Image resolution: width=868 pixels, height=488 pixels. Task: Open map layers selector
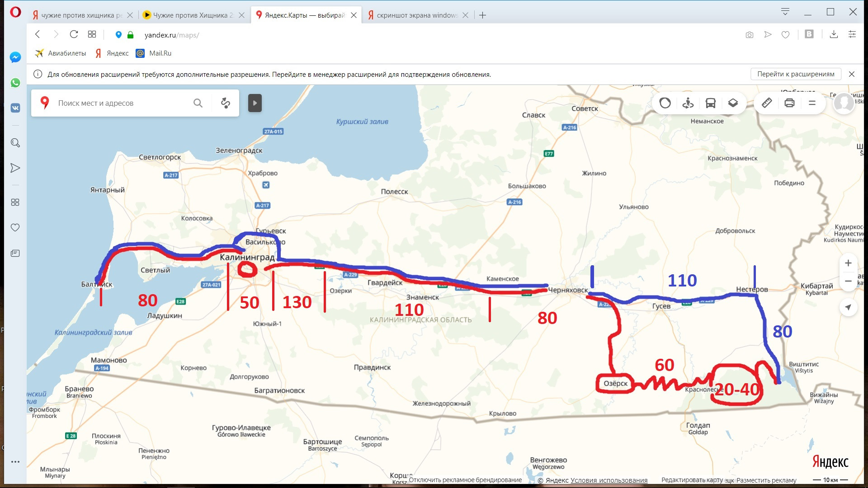pos(733,103)
